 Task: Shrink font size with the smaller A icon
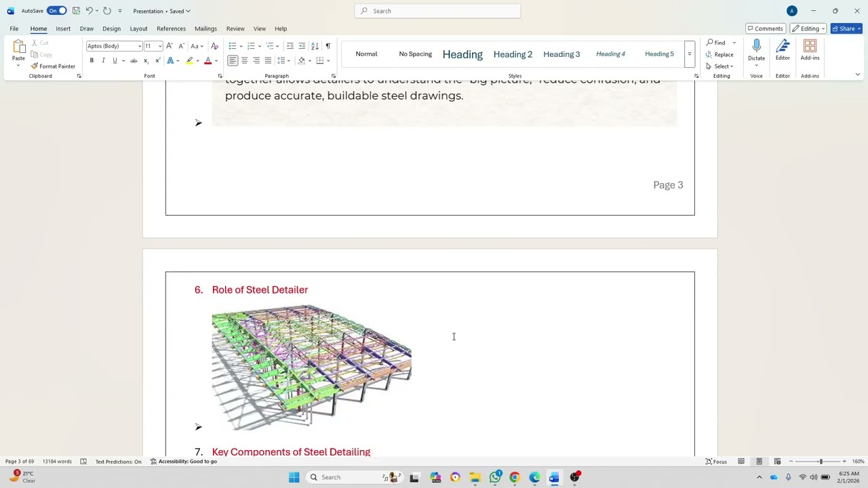coord(181,46)
